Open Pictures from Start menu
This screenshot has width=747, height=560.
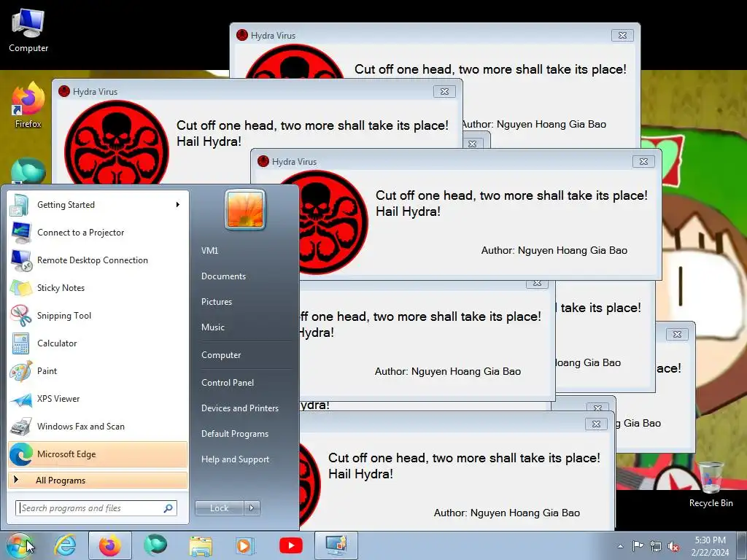tap(217, 302)
